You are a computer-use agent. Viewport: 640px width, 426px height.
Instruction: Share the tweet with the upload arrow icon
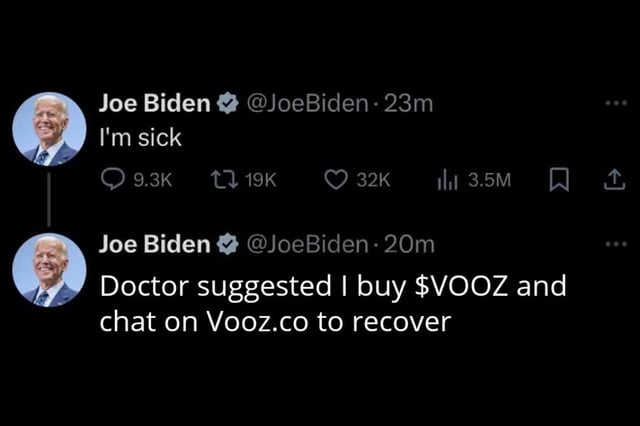pos(614,180)
